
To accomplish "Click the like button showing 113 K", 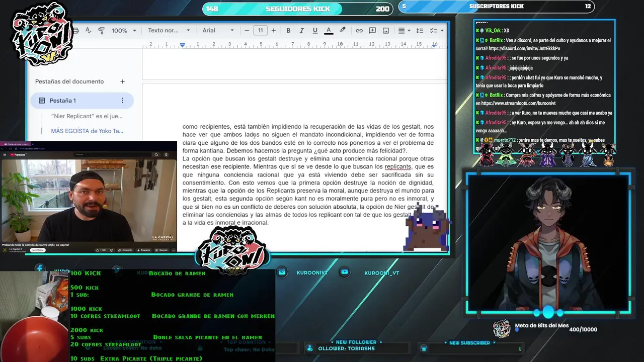I will pyautogui.click(x=101, y=250).
